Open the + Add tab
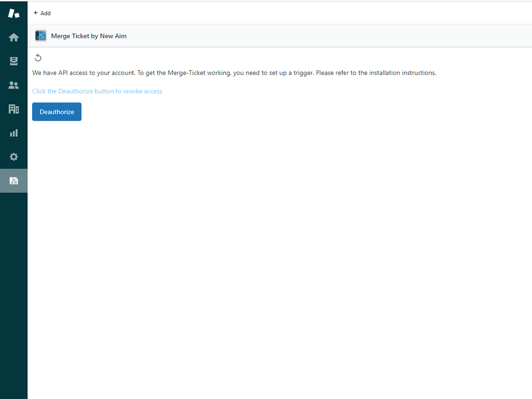 (42, 13)
